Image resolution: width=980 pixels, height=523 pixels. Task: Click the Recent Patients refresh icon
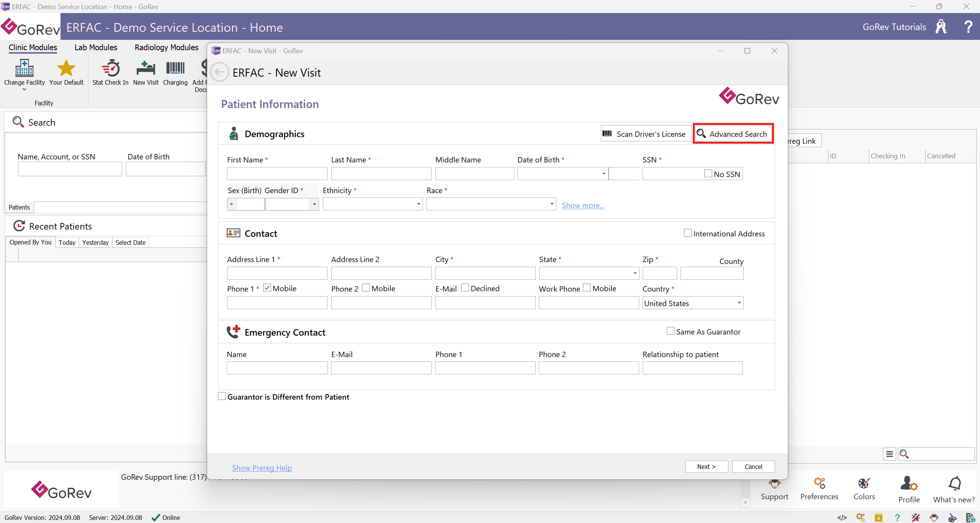point(19,226)
